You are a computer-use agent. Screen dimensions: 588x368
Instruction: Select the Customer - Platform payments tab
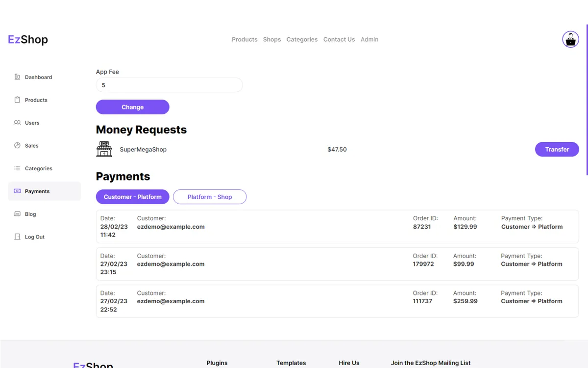133,197
